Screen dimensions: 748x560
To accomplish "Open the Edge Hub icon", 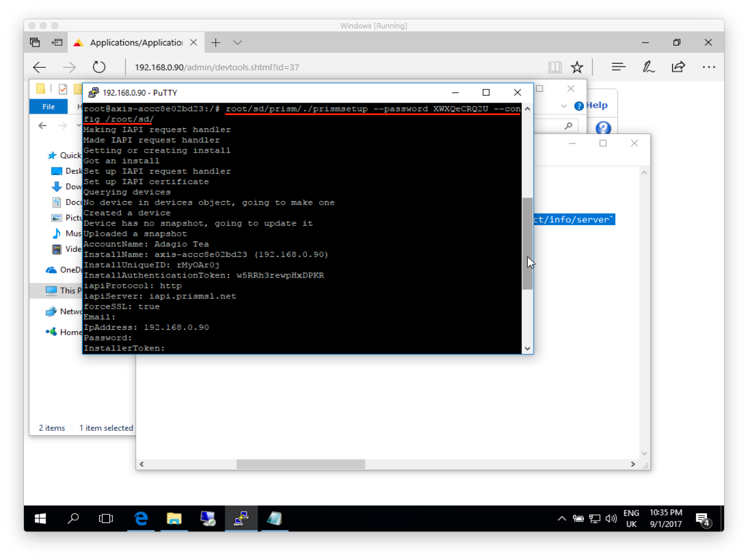I will coord(619,67).
